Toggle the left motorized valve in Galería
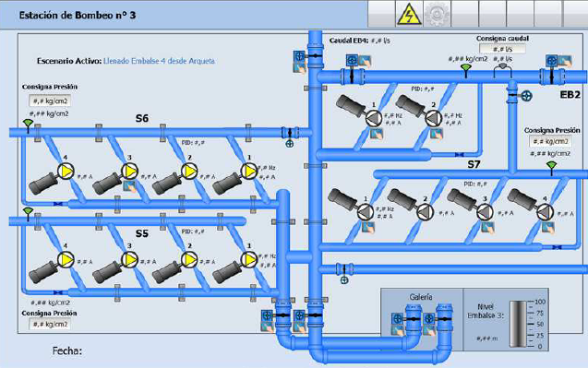588x368 pixels. pyautogui.click(x=398, y=319)
